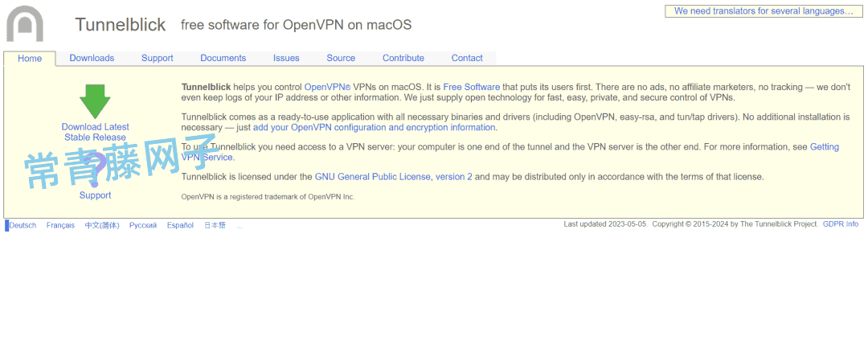
Task: Switch page language to Deutsch
Action: pyautogui.click(x=23, y=225)
